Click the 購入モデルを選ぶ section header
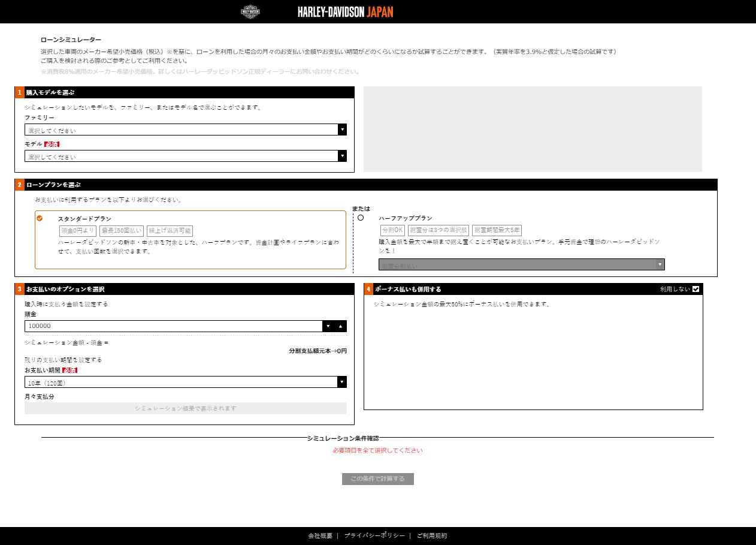Image resolution: width=756 pixels, height=545 pixels. [185, 92]
